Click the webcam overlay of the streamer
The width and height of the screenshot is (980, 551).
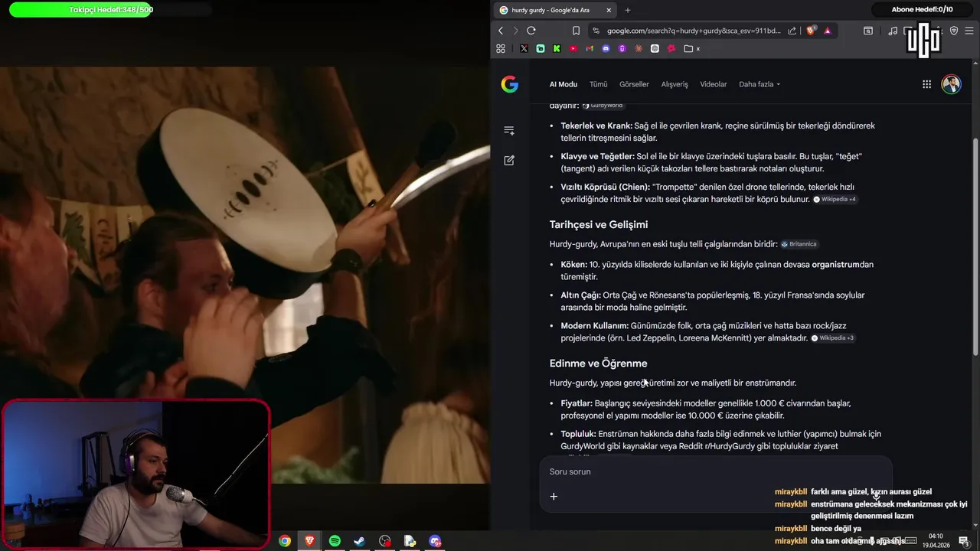click(136, 474)
